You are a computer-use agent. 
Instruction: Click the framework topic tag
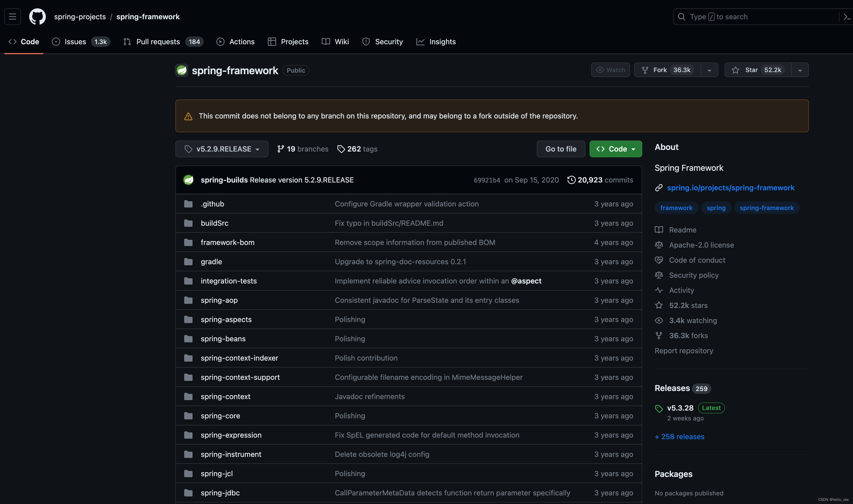676,208
